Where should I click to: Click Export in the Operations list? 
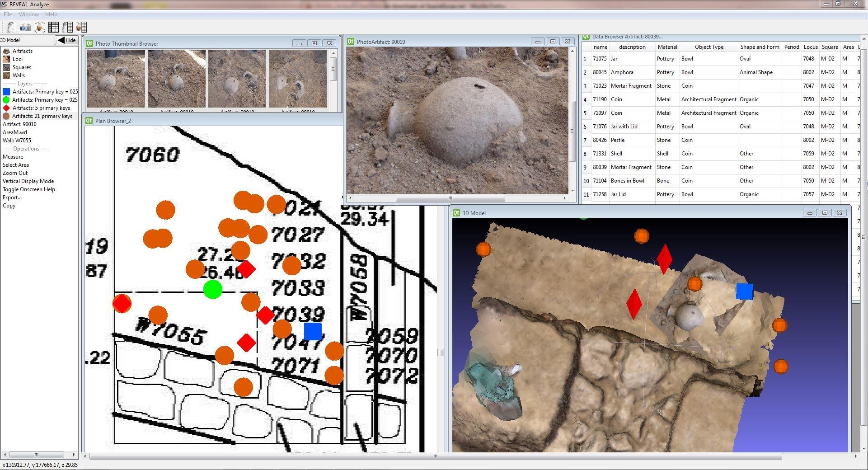point(12,197)
